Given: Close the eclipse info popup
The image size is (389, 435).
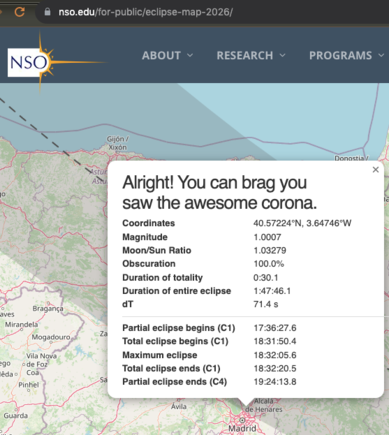Looking at the screenshot, I should [x=376, y=170].
